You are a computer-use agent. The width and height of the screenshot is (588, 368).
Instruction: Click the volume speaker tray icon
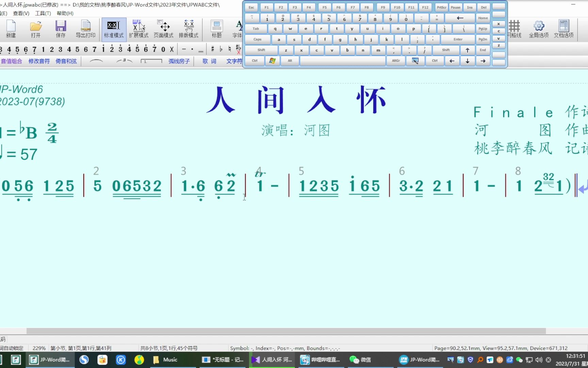click(x=539, y=359)
